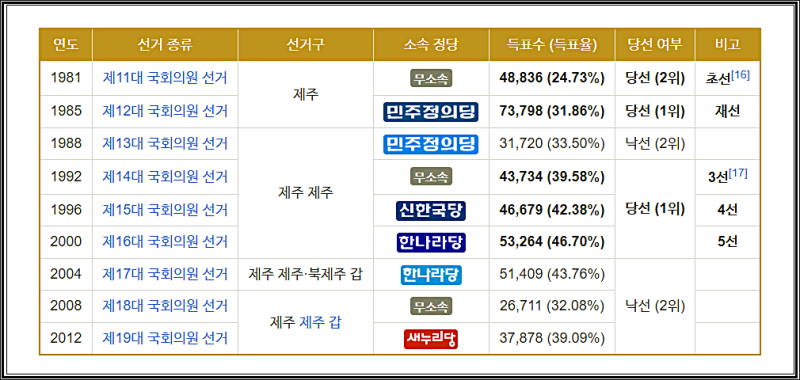Click the 무소속 badge in the 2008 row
The height and width of the screenshot is (380, 800).
tap(431, 306)
